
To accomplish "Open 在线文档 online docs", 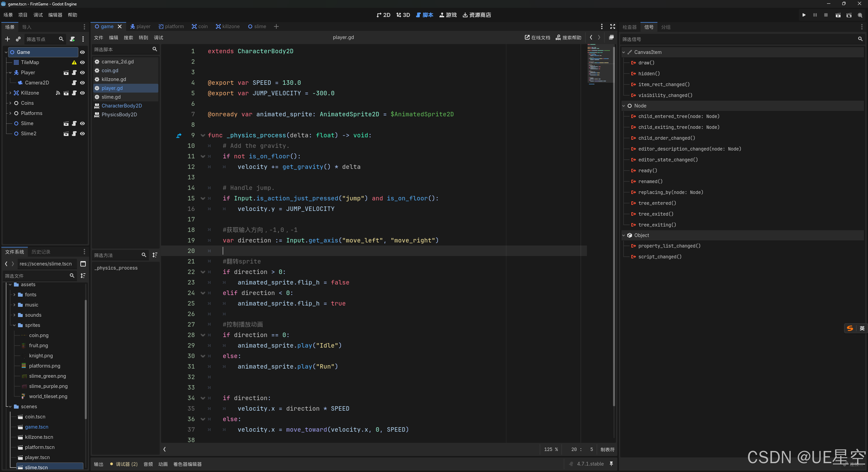I will pyautogui.click(x=537, y=37).
